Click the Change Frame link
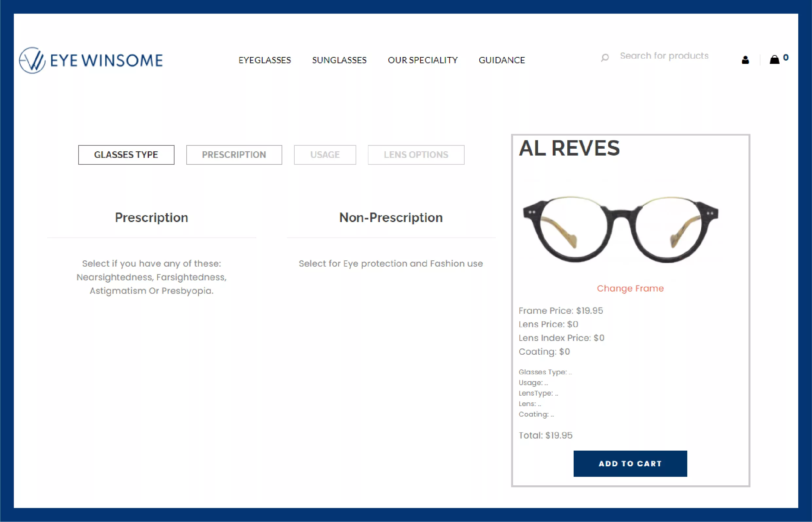This screenshot has width=812, height=522. tap(630, 289)
